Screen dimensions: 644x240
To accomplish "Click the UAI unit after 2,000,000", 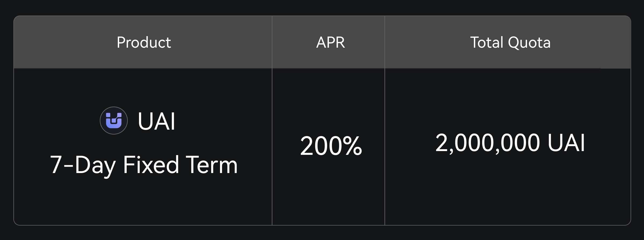I will [x=566, y=143].
